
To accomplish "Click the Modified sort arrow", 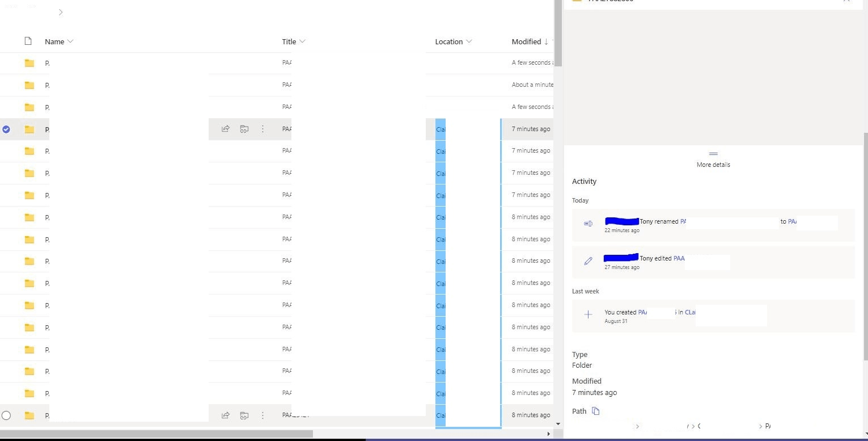I will point(546,41).
